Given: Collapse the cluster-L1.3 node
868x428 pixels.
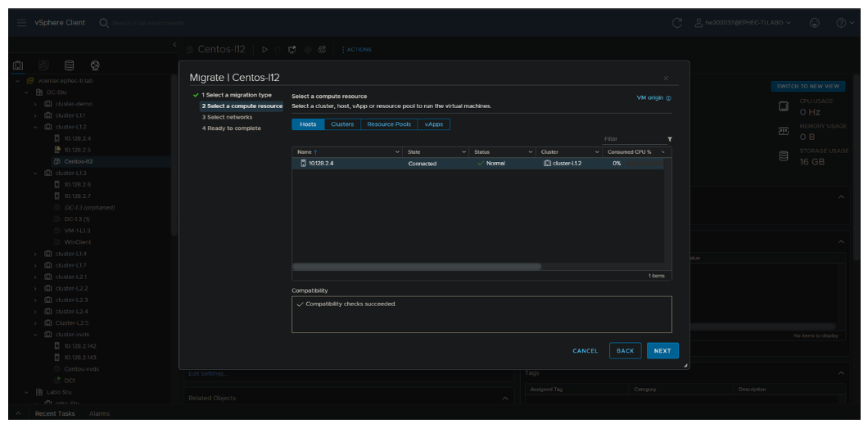Looking at the screenshot, I should point(35,173).
